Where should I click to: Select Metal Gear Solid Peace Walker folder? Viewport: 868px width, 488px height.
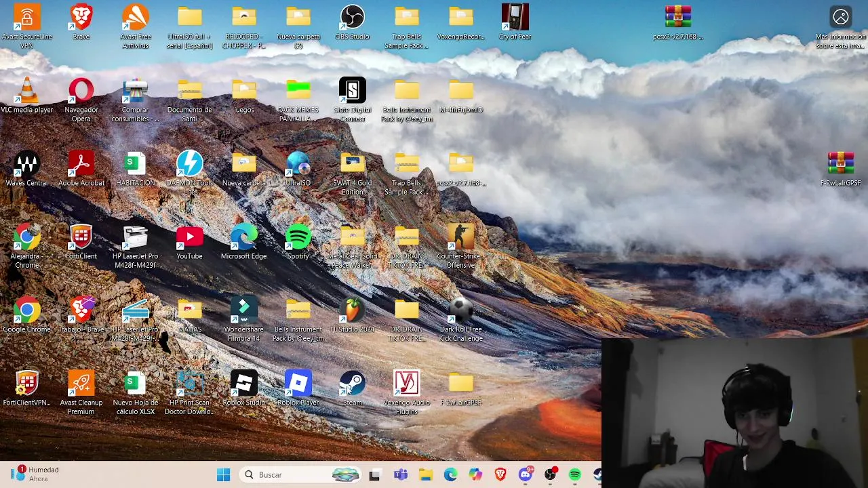[353, 245]
